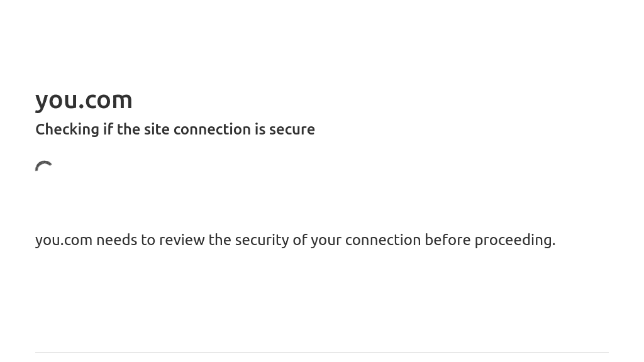
Task: Click the word 'your' in the paragraph
Action: tap(326, 241)
